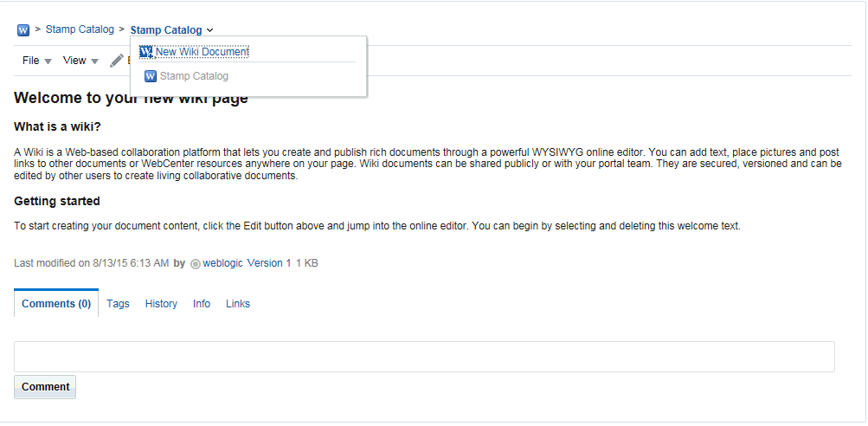Open the Info tab
This screenshot has width=868, height=426.
(202, 304)
